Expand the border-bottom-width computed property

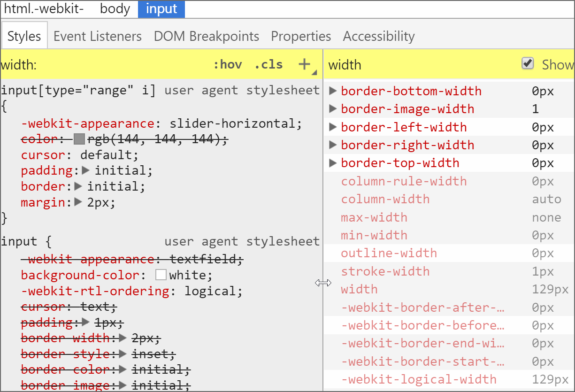[333, 91]
